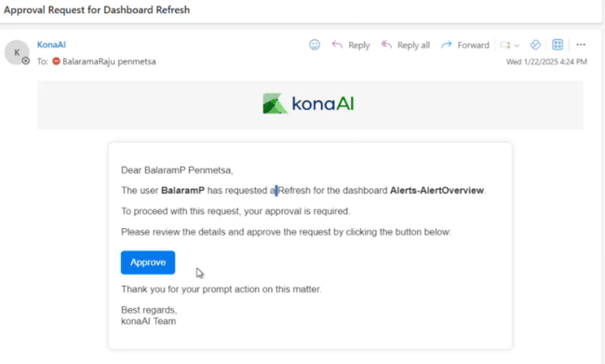Click the KonaAI sender name
The height and width of the screenshot is (364, 605).
click(51, 45)
